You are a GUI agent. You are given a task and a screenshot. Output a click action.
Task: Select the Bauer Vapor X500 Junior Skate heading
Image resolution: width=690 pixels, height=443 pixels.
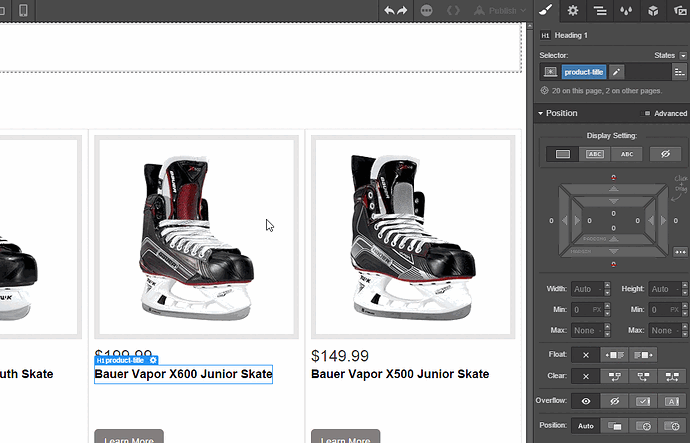pyautogui.click(x=400, y=374)
